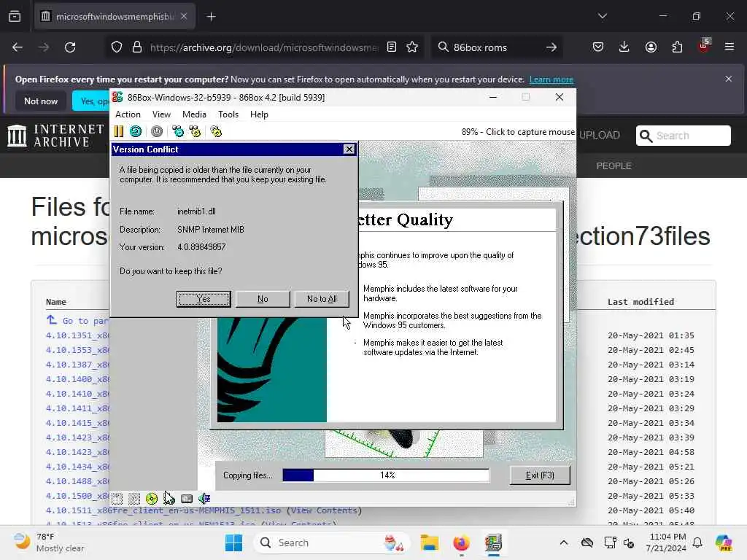Open Firefox account icon
The height and width of the screenshot is (560, 747).
[651, 47]
